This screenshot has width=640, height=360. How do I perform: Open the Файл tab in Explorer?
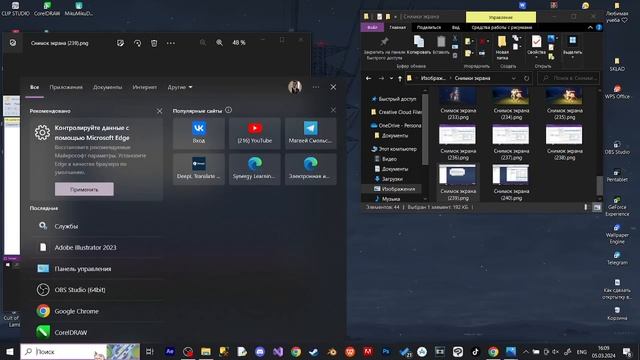tap(372, 27)
